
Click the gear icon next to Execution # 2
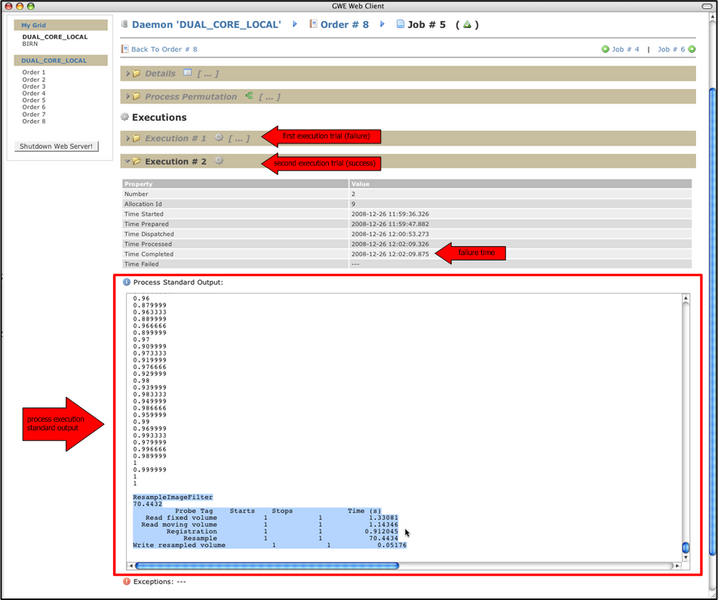click(x=219, y=160)
